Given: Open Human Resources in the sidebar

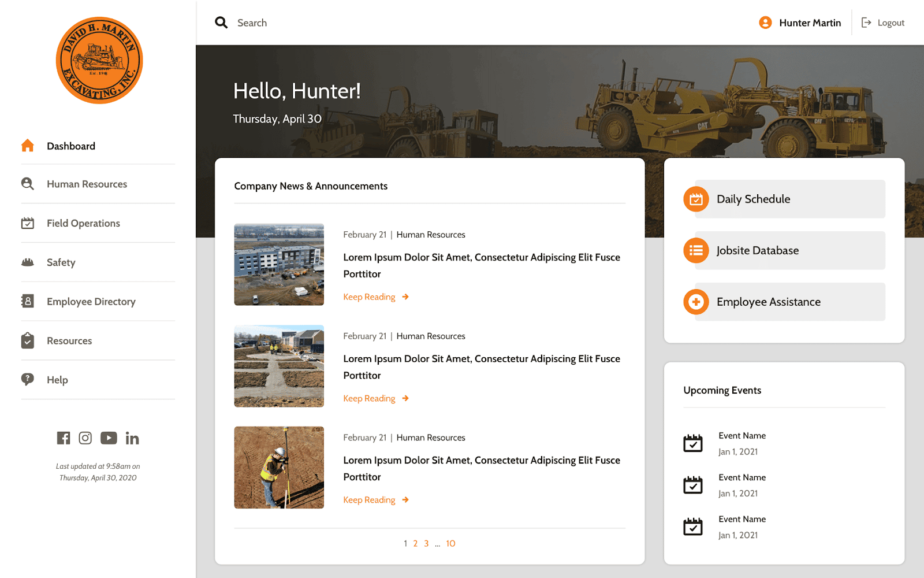Looking at the screenshot, I should pos(87,184).
